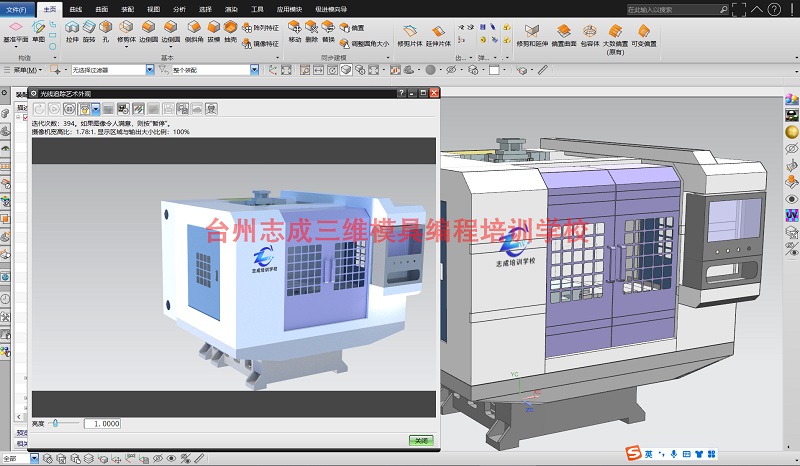Switch to the 视图 ribbon tab
This screenshot has height=466, width=800.
154,10
